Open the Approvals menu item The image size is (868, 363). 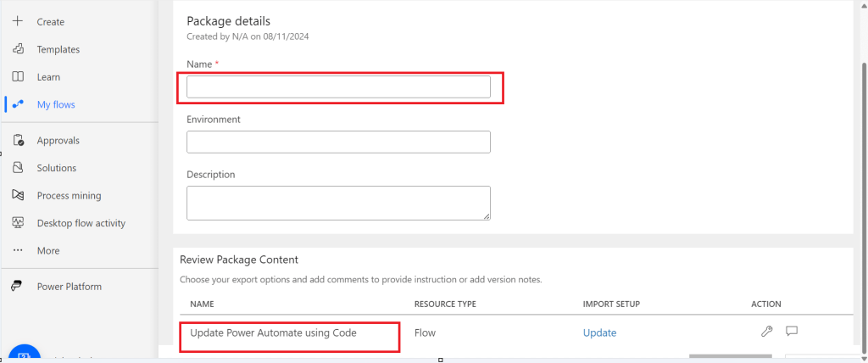pos(58,141)
